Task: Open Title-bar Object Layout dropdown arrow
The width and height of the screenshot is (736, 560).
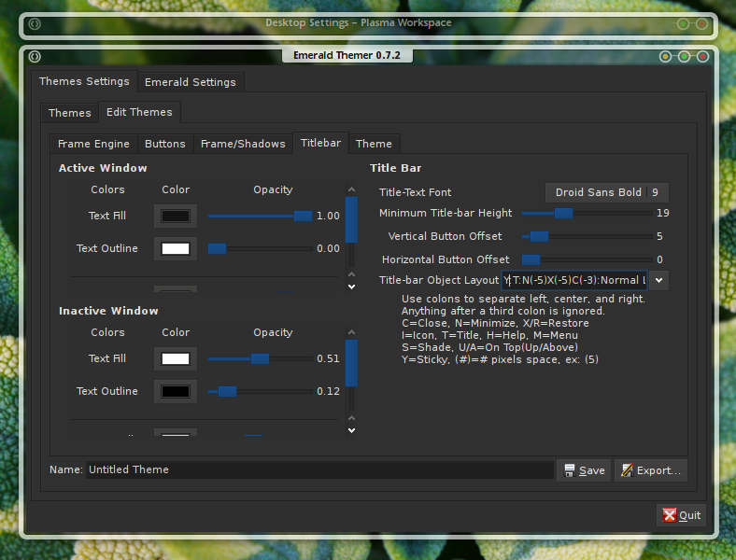Action: tap(659, 281)
